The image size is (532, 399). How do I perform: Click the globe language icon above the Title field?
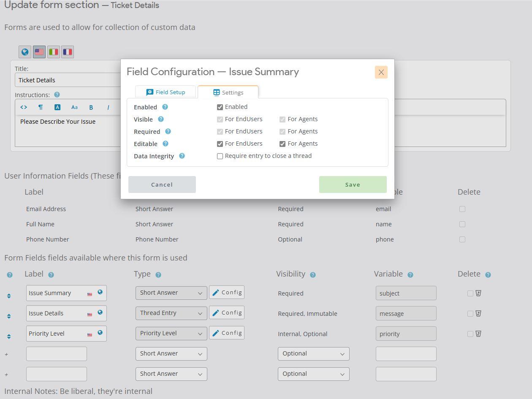click(25, 52)
